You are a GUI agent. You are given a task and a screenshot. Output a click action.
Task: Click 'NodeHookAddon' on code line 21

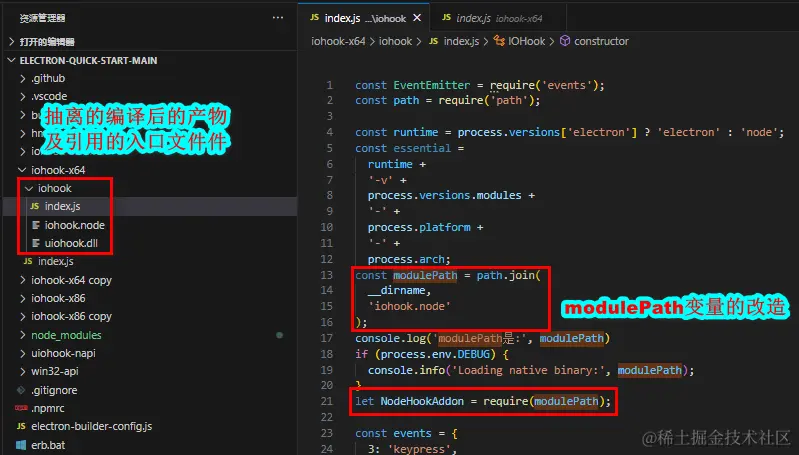point(422,402)
